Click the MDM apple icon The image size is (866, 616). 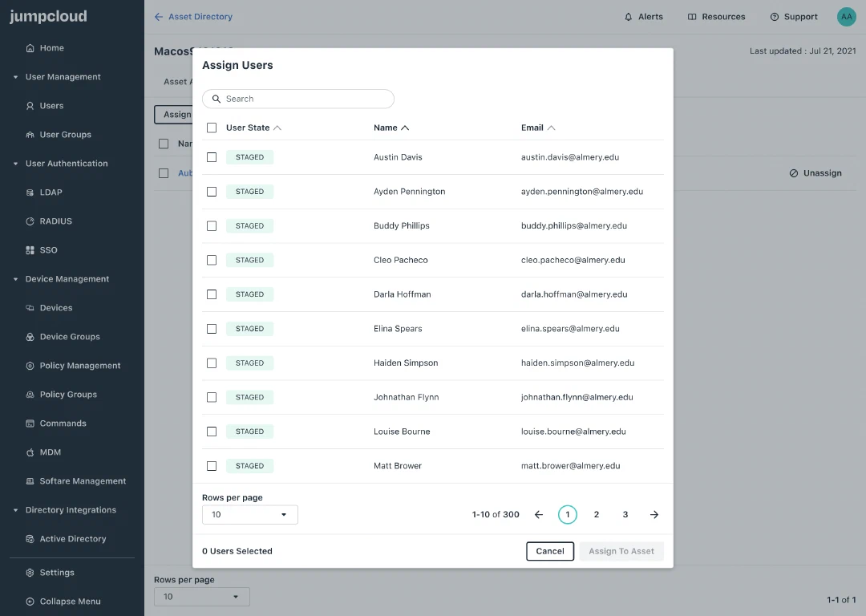pyautogui.click(x=30, y=452)
